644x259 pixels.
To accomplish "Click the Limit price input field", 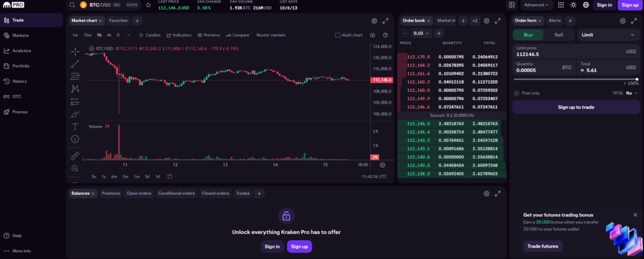I will click(x=566, y=54).
